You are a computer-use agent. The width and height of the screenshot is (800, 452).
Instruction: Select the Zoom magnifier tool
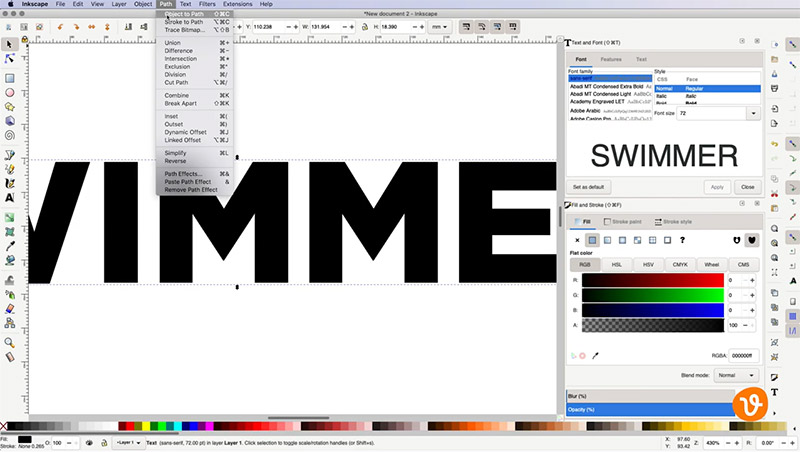tap(9, 342)
